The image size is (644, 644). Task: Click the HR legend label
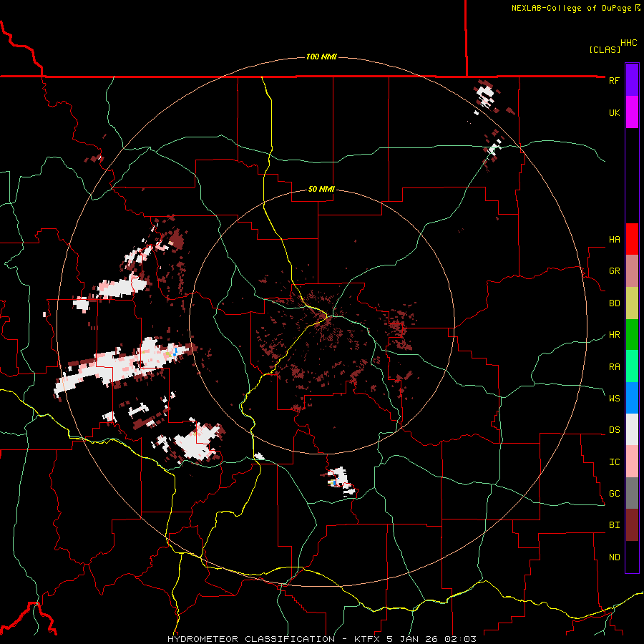coord(614,335)
